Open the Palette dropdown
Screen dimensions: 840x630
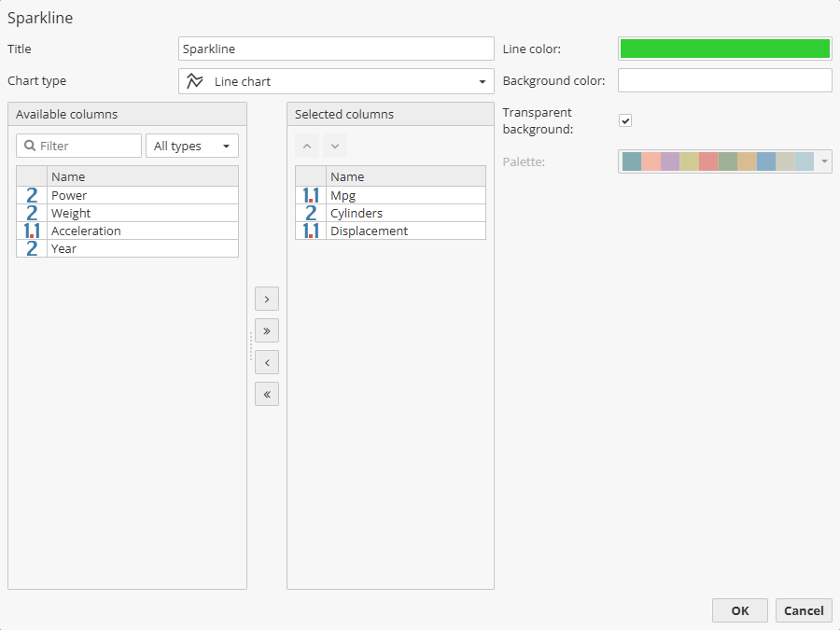tap(823, 161)
